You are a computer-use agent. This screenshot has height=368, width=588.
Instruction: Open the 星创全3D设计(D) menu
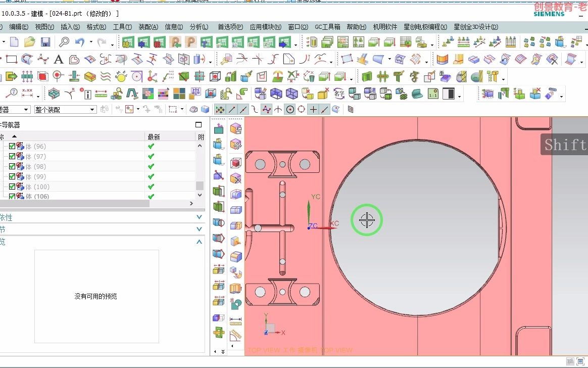[476, 27]
